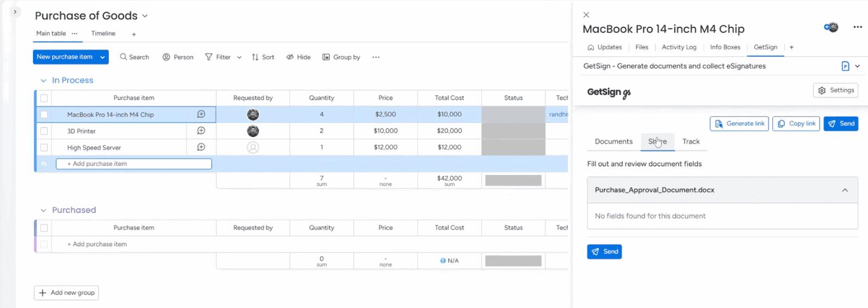Open the Activity Log tab

click(679, 47)
